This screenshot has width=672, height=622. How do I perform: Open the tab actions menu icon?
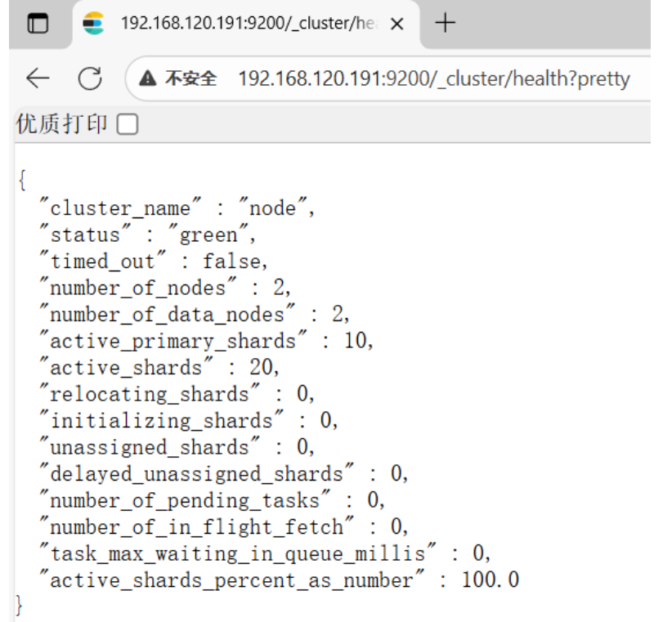(x=38, y=24)
